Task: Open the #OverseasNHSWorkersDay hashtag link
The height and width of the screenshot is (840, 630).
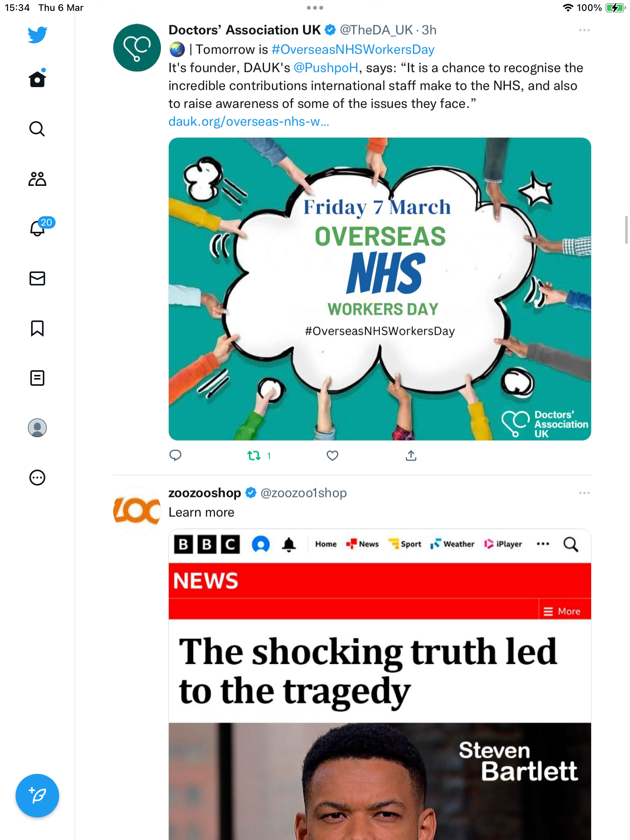Action: point(353,49)
